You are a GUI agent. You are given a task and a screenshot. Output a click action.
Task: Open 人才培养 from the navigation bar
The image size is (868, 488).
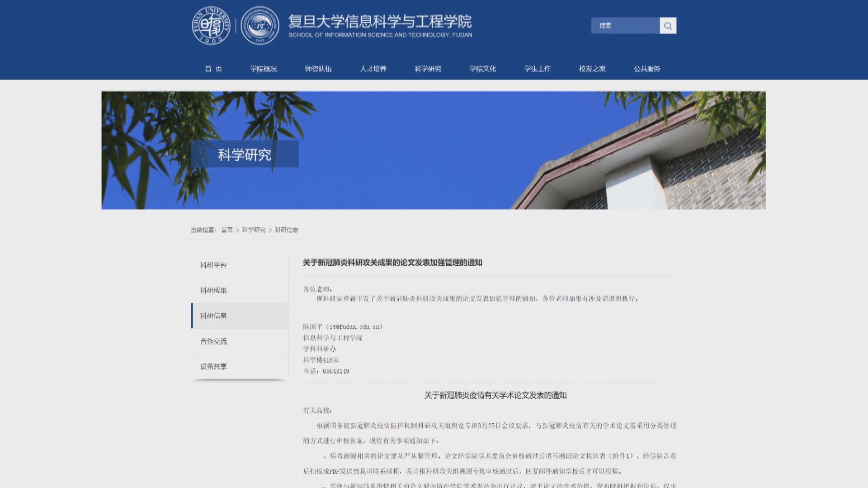tap(373, 69)
